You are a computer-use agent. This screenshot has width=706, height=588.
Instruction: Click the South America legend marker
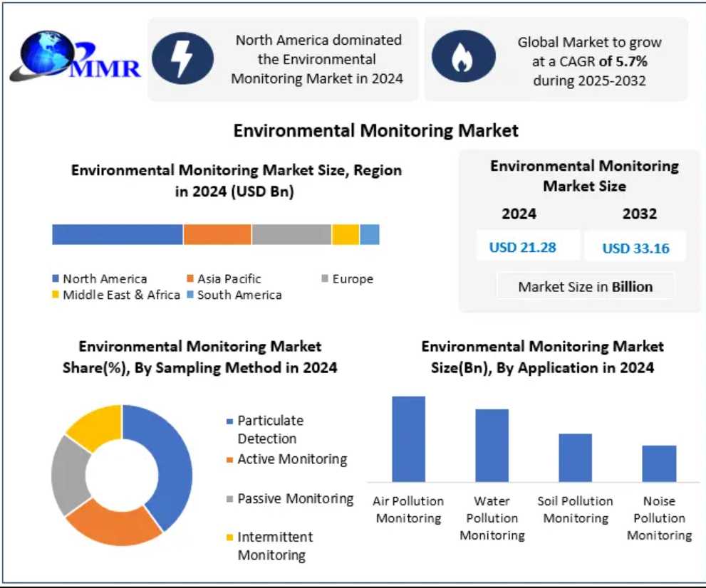190,295
